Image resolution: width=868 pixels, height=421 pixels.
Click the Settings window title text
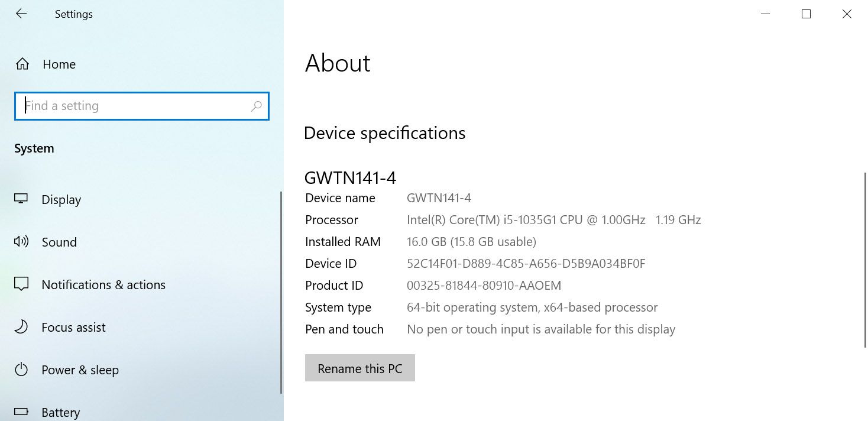pyautogui.click(x=74, y=14)
